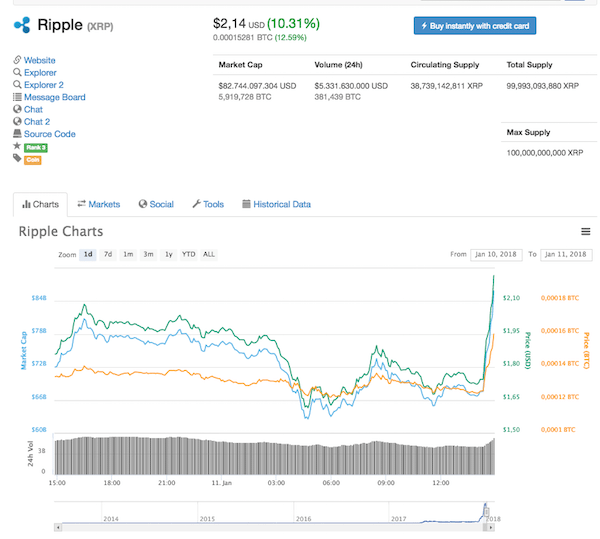Select the YTD zoom range
Image resolution: width=600 pixels, height=539 pixels.
click(x=189, y=254)
